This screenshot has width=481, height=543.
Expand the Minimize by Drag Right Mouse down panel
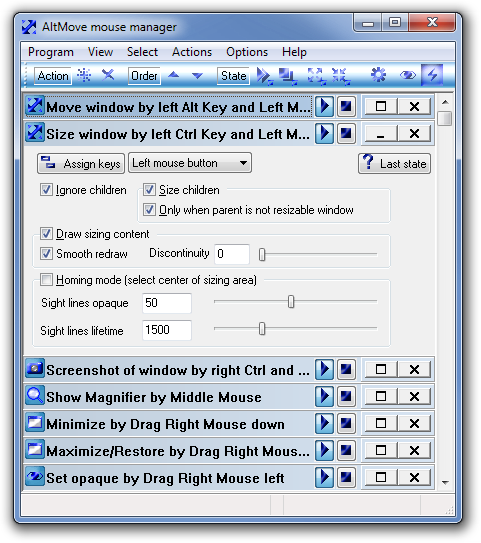pyautogui.click(x=381, y=423)
